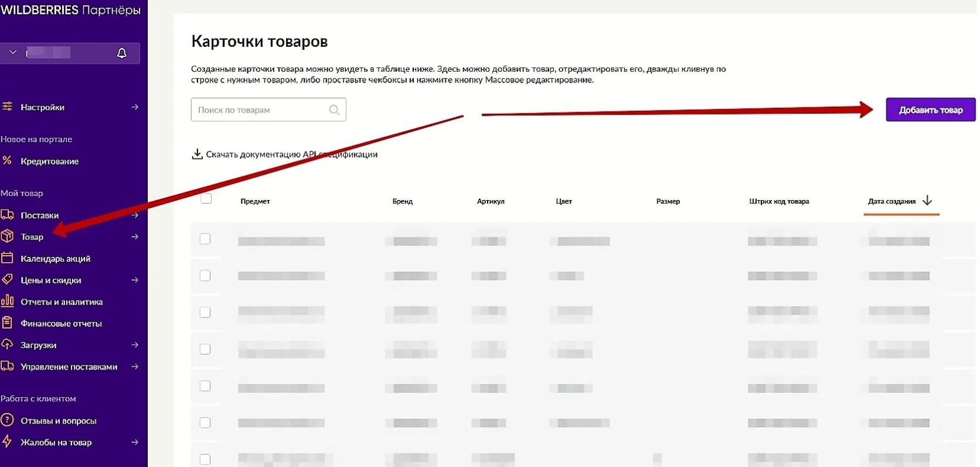This screenshot has width=980, height=467.
Task: Expand the Настройки submenu arrow
Action: 135,107
